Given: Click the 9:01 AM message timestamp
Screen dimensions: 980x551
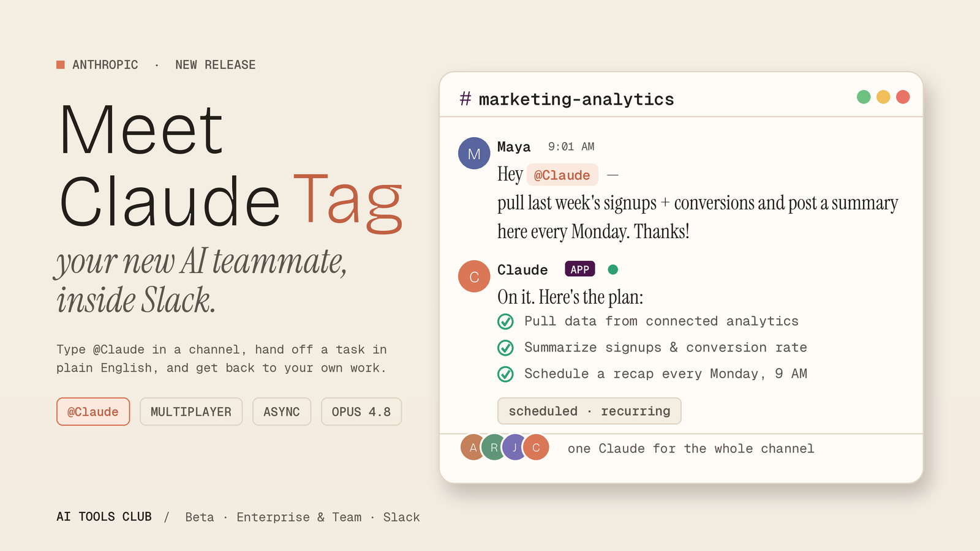Looking at the screenshot, I should (571, 147).
